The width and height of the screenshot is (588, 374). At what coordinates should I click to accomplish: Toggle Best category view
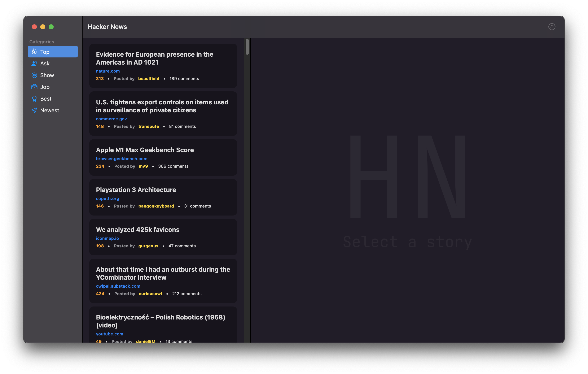point(45,98)
